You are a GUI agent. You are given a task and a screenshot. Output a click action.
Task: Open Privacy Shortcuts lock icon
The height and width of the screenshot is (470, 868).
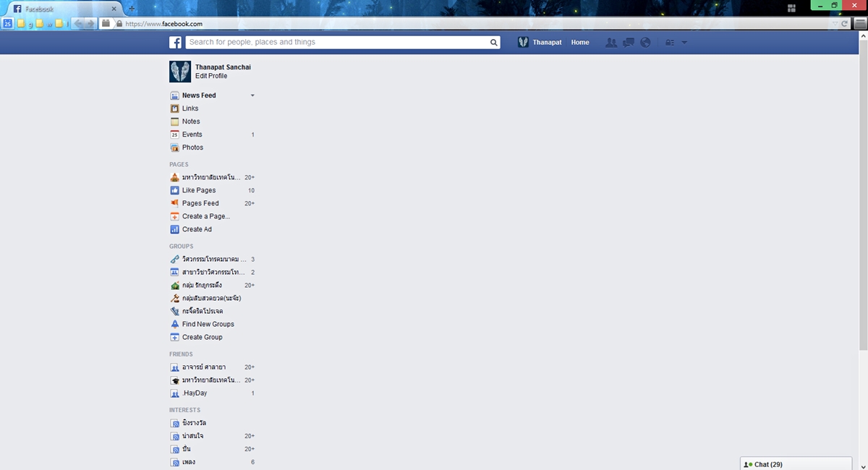tap(670, 43)
